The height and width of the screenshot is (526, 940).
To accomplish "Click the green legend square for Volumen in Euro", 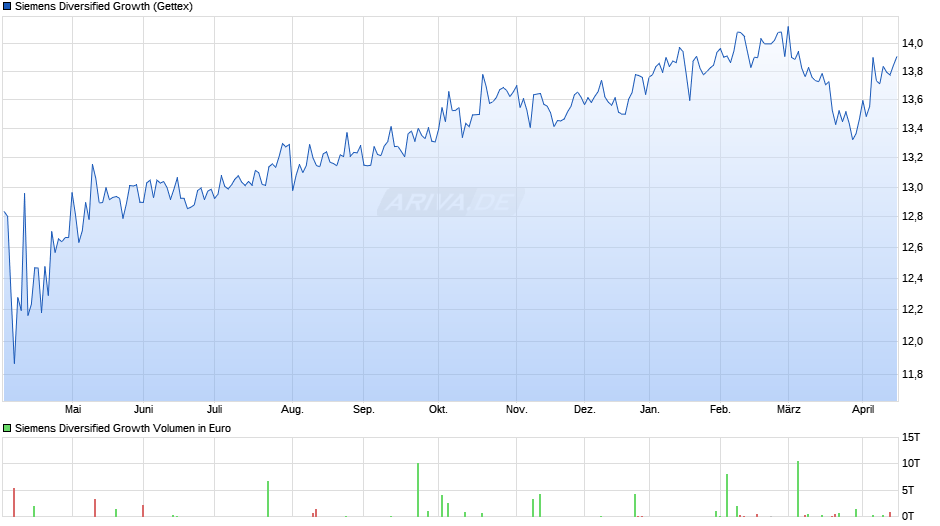I will 7,428.
